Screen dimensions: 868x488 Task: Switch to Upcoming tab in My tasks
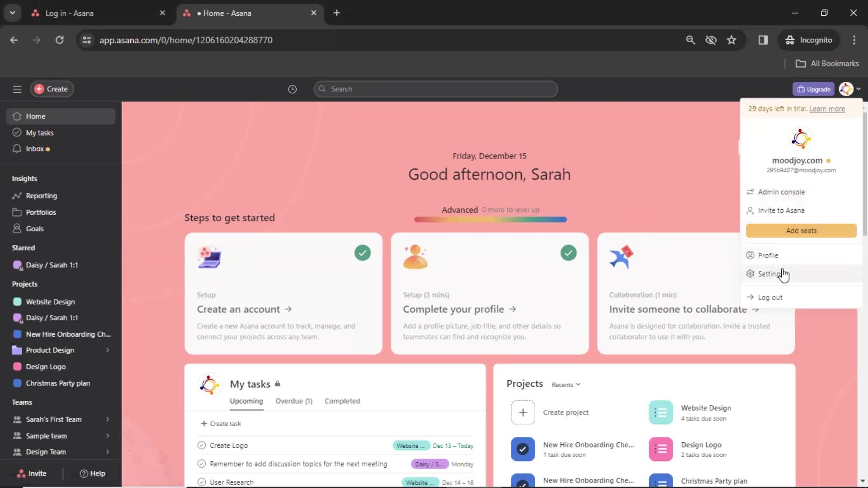(246, 401)
